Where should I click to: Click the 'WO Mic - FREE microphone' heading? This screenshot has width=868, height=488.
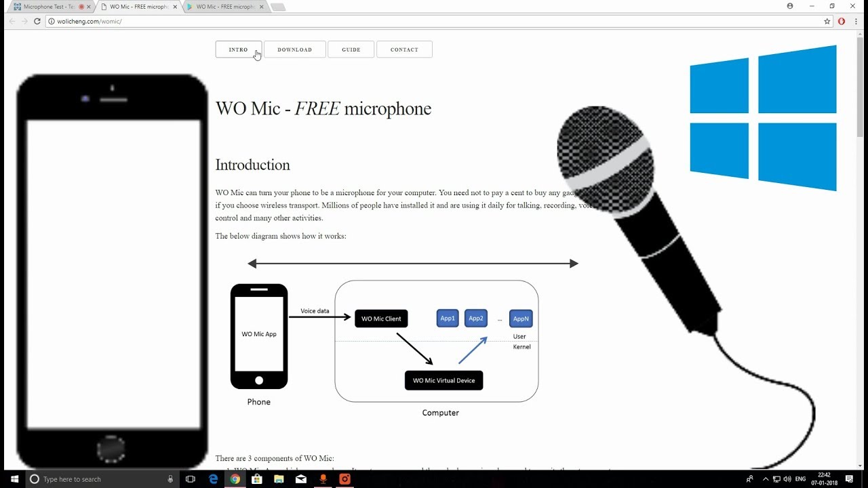click(323, 108)
